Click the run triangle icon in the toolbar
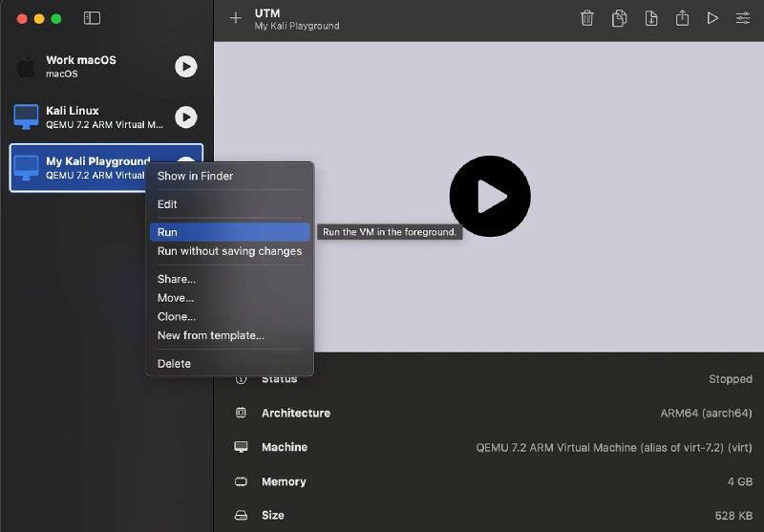The image size is (764, 532). click(712, 18)
